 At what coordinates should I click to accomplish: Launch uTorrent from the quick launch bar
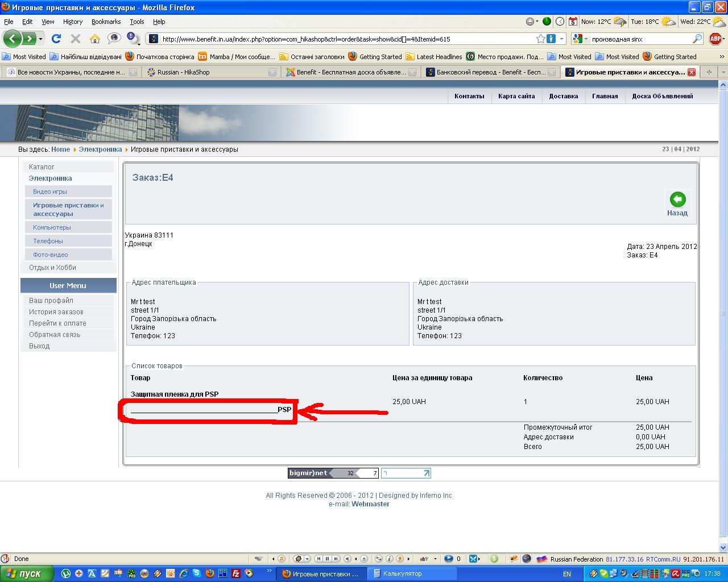[66, 573]
